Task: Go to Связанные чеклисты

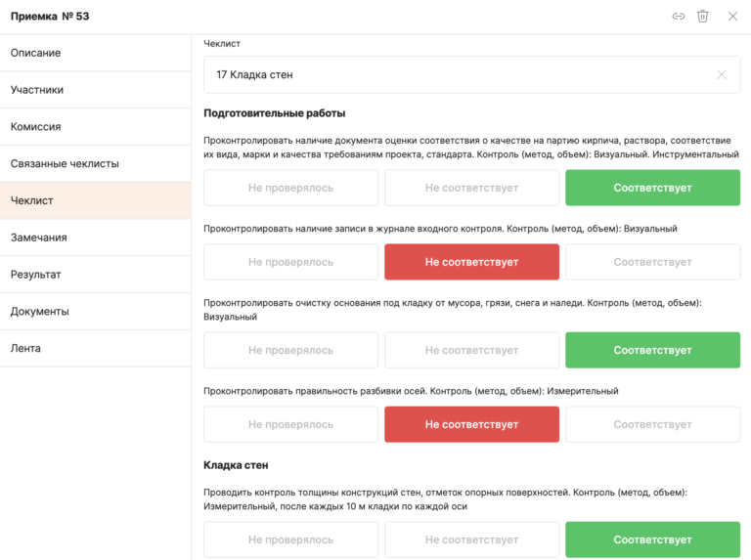Action: click(x=95, y=164)
